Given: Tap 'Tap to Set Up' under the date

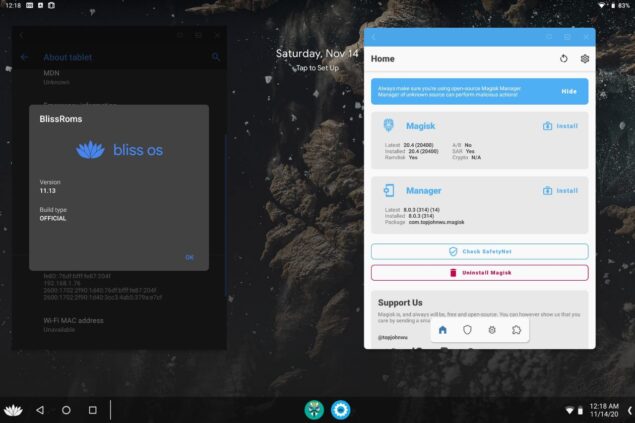Looking at the screenshot, I should (317, 68).
